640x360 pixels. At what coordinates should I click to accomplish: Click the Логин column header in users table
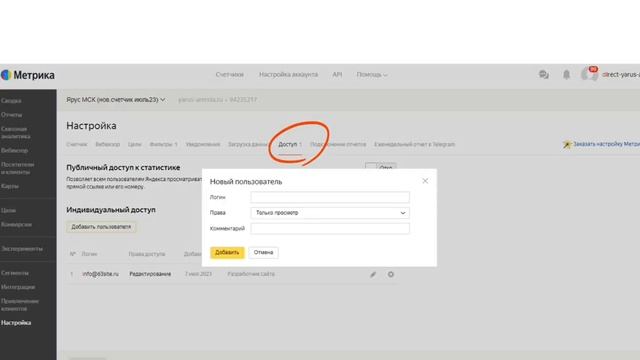(x=89, y=254)
